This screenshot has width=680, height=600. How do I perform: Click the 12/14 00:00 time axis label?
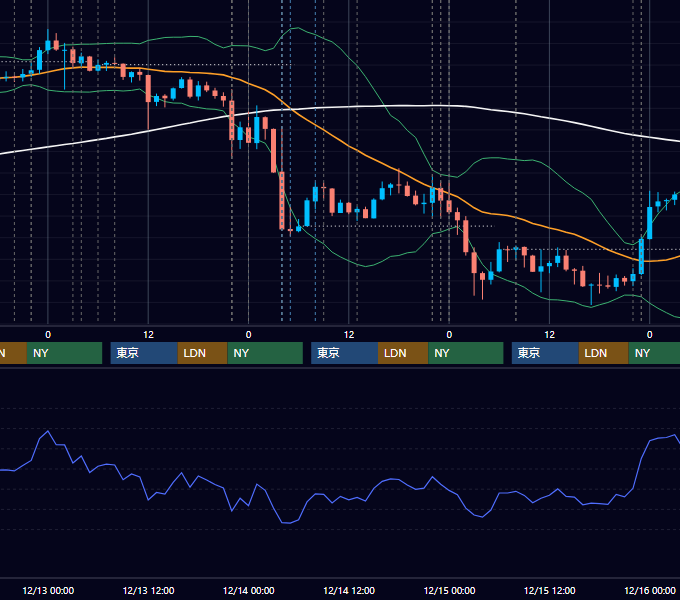tap(248, 590)
